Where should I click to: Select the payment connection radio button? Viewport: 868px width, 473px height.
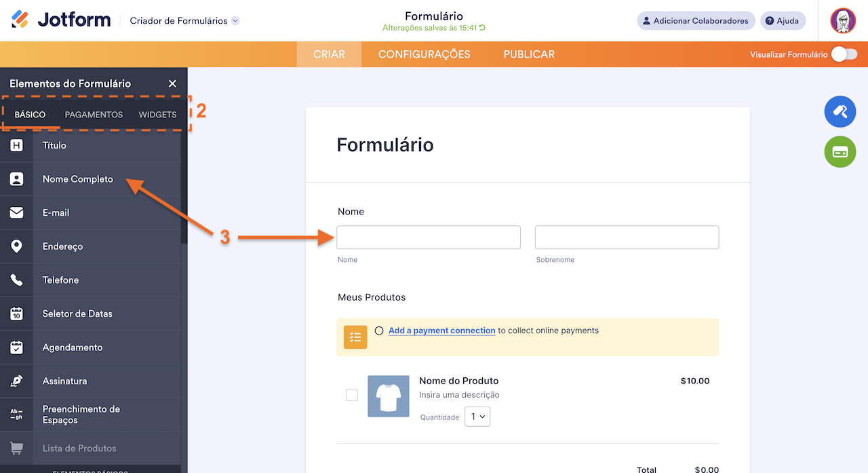(380, 330)
